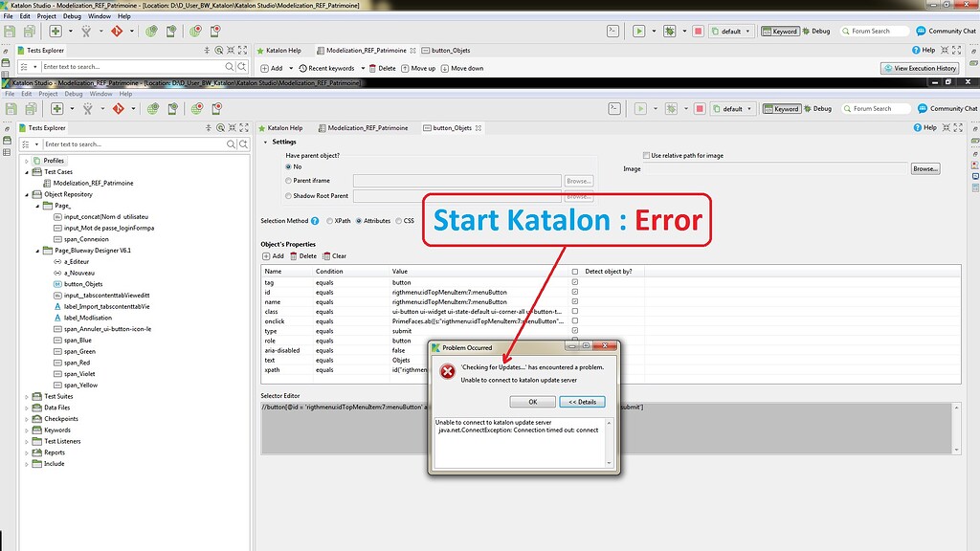Collapse the Object Repository node
Image resolution: width=980 pixels, height=551 pixels.
[27, 195]
